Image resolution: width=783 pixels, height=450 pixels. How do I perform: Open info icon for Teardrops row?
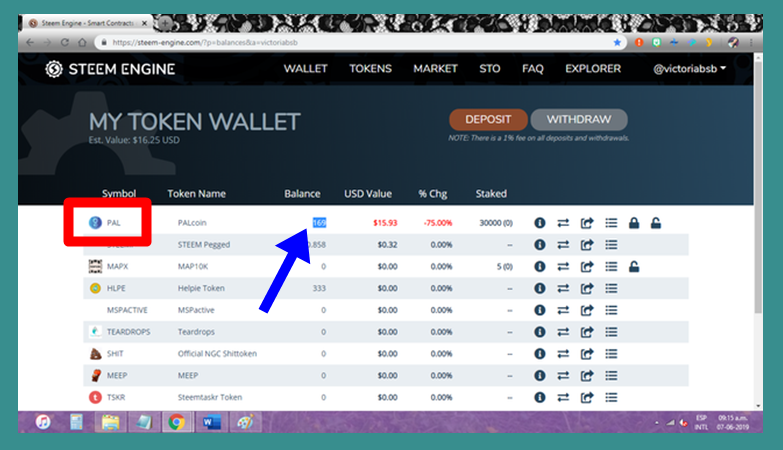click(x=539, y=332)
